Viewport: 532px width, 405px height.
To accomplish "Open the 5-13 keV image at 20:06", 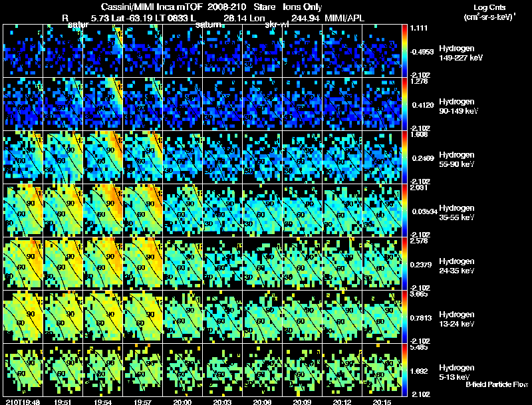I will click(262, 370).
